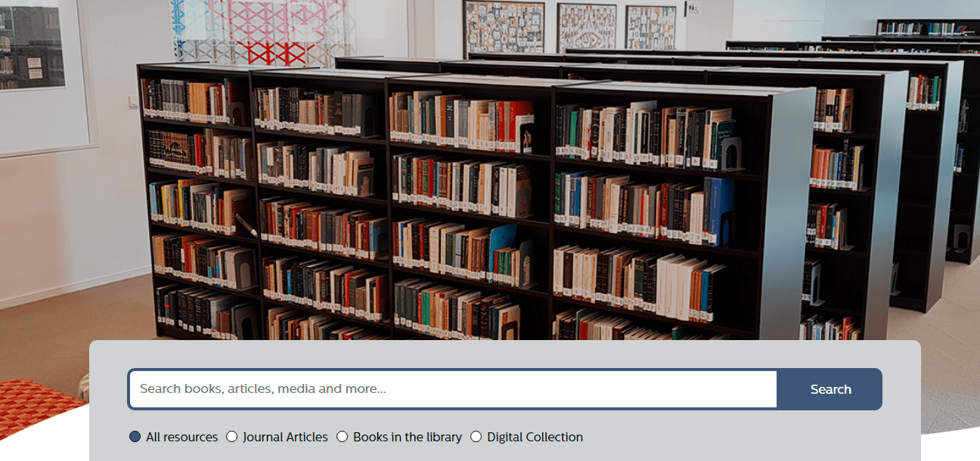Click the leftmost framed artwork on the back wall

pos(504,27)
